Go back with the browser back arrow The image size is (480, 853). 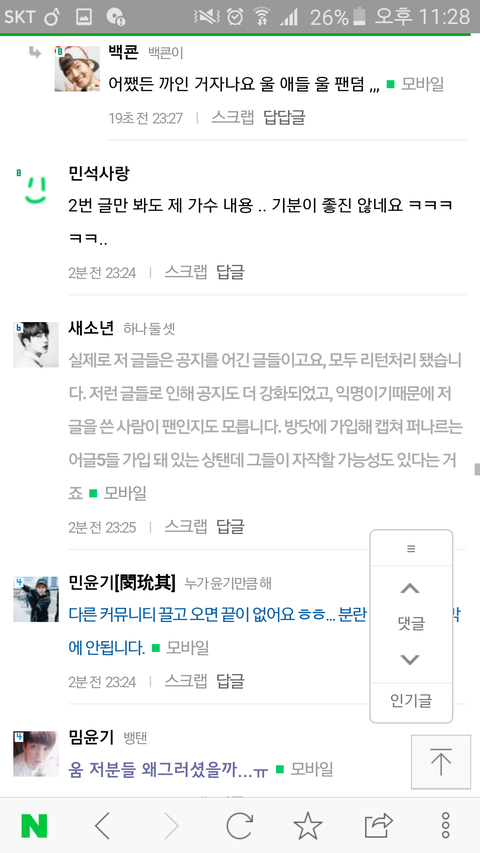tap(102, 826)
